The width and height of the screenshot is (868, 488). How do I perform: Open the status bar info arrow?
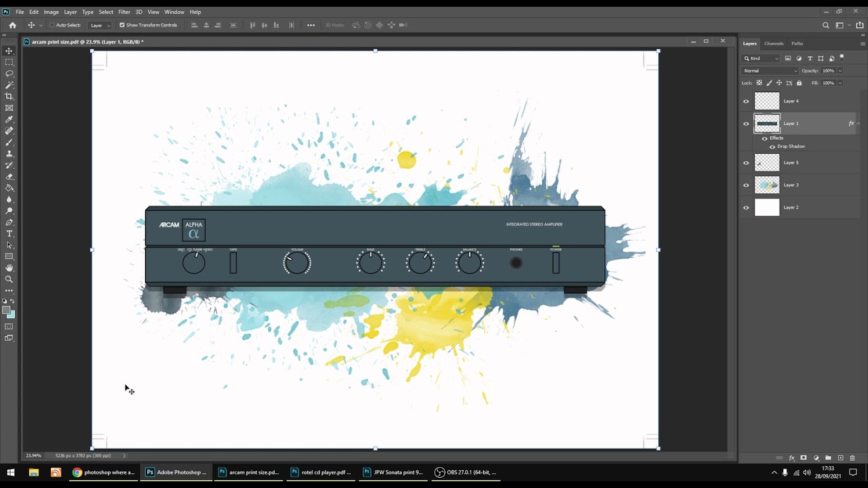tap(124, 455)
